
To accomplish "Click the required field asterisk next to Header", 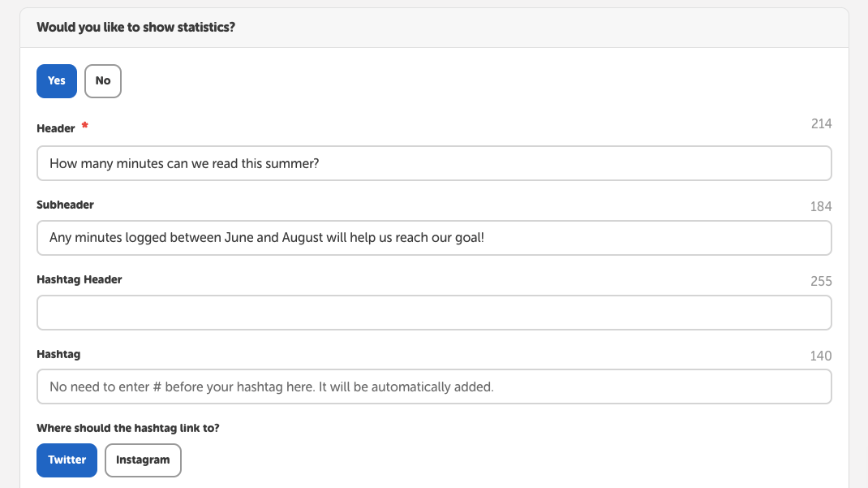I will point(84,126).
